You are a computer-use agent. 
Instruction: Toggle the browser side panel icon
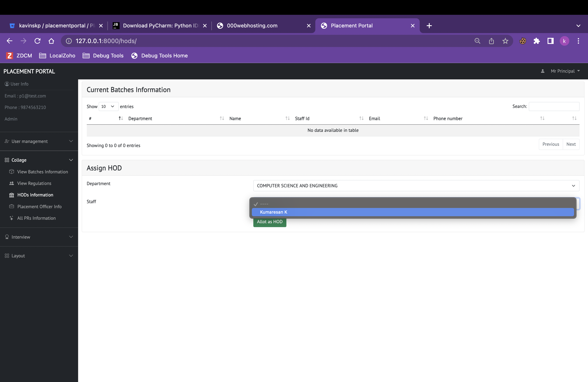click(550, 41)
